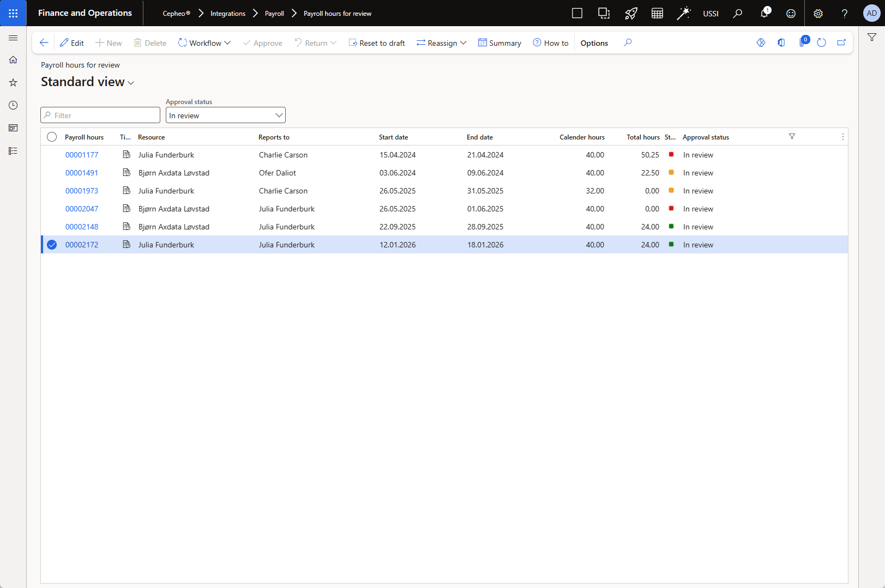Image resolution: width=885 pixels, height=588 pixels.
Task: Click the refresh page icon
Action: click(x=821, y=43)
